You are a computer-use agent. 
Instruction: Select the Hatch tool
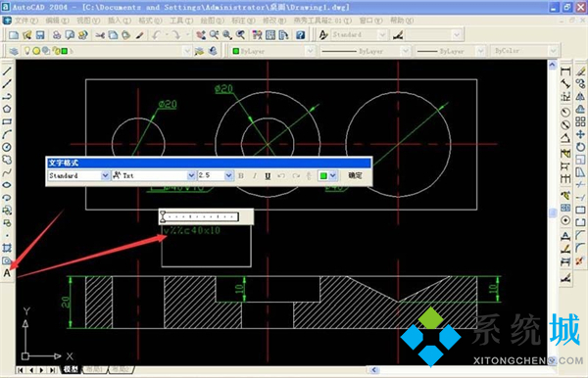[7, 248]
